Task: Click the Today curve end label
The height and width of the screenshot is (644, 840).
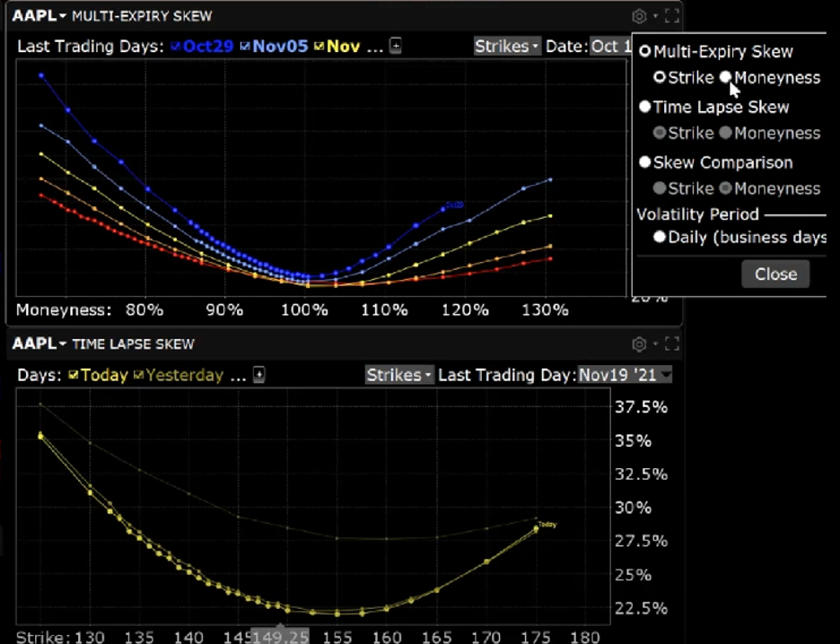Action: [547, 525]
